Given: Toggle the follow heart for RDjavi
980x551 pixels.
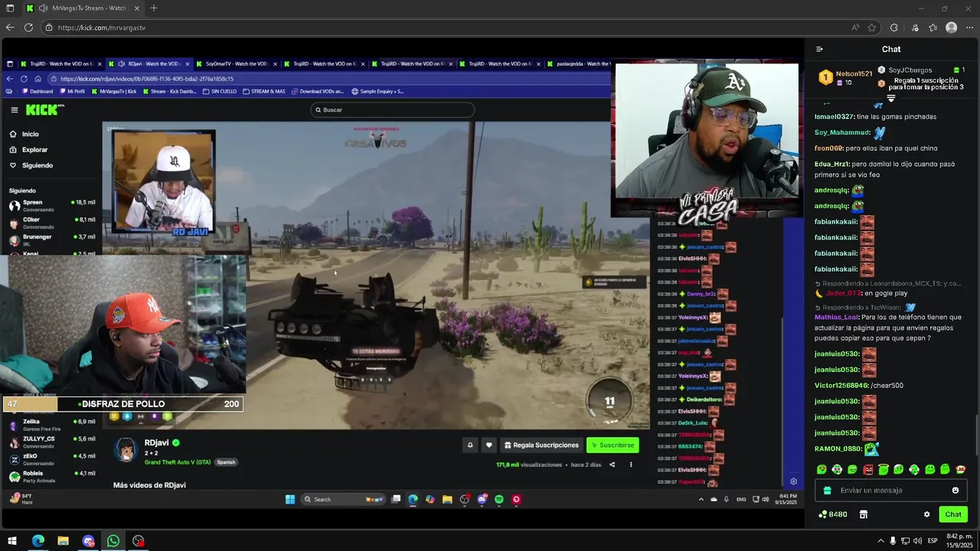Looking at the screenshot, I should click(489, 445).
